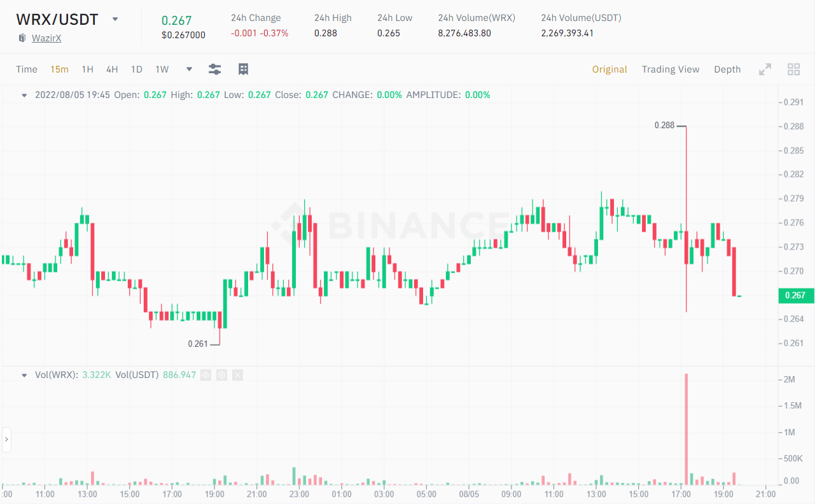Screen dimensions: 815x504
Task: Click 24h Volume(USDT) value 2,269,393.41
Action: [568, 33]
